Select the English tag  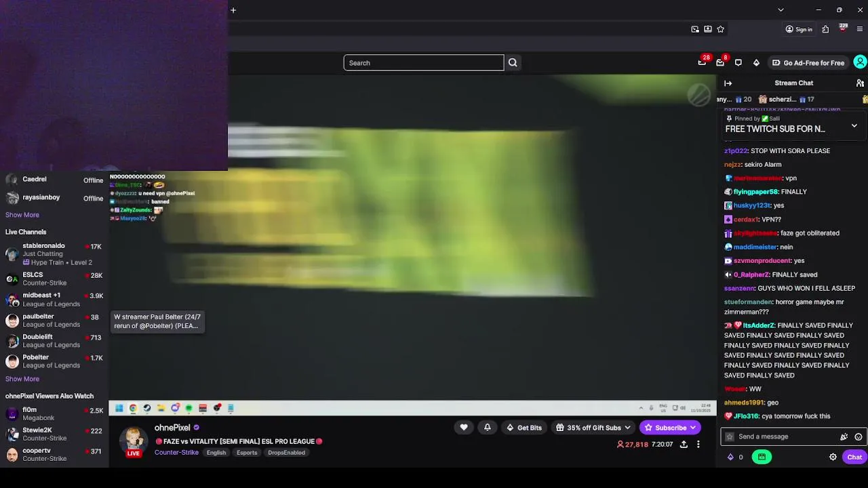216,453
